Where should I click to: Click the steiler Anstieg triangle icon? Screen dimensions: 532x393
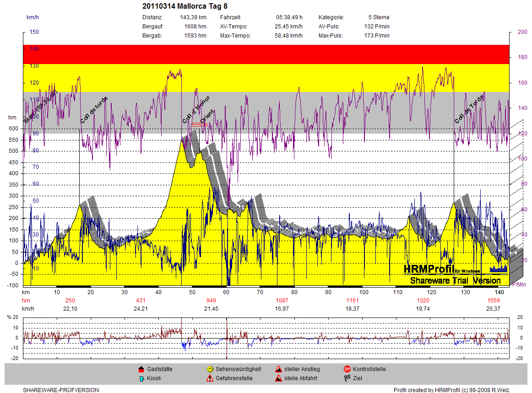[278, 369]
